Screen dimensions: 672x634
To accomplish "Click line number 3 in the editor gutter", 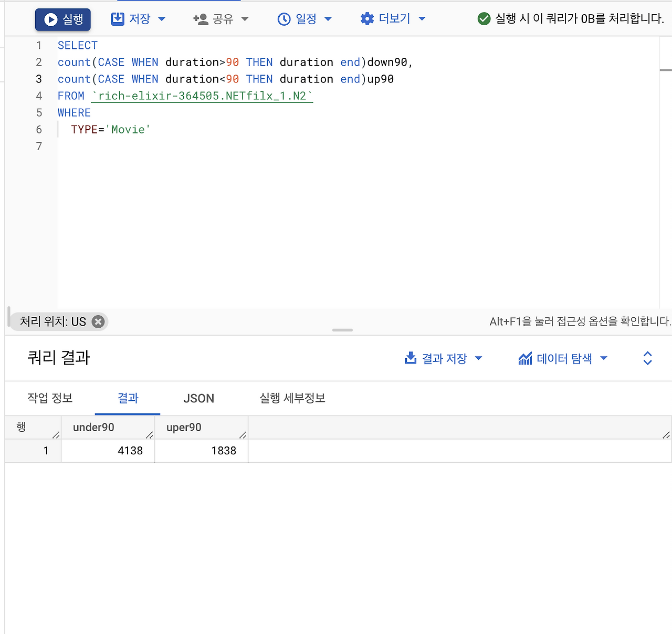I will pyautogui.click(x=39, y=79).
